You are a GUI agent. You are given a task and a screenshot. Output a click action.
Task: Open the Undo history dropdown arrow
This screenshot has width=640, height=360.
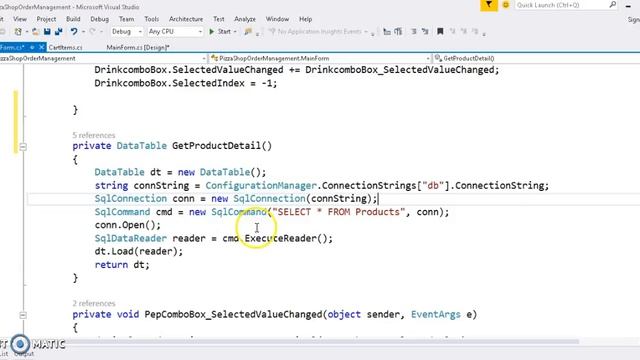tap(83, 31)
